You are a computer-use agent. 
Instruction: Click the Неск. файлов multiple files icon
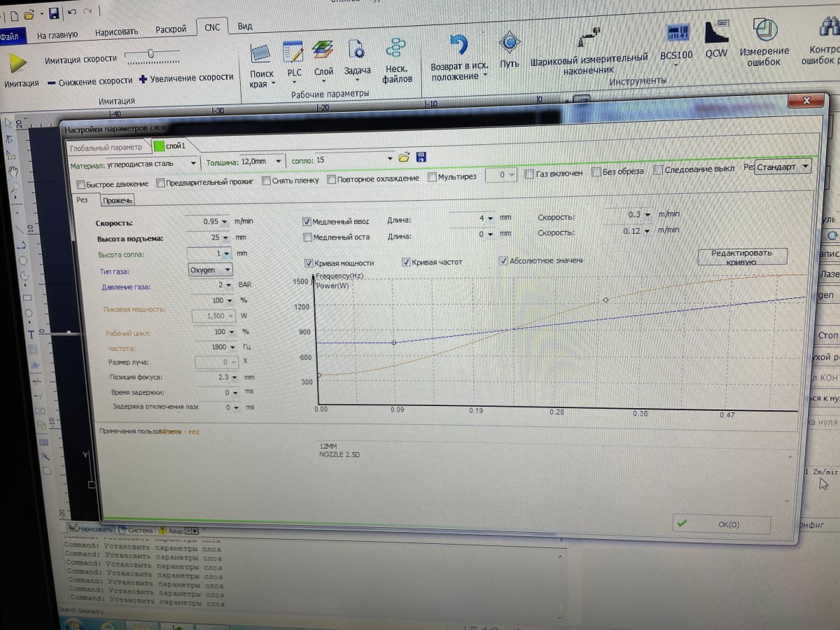click(x=395, y=49)
